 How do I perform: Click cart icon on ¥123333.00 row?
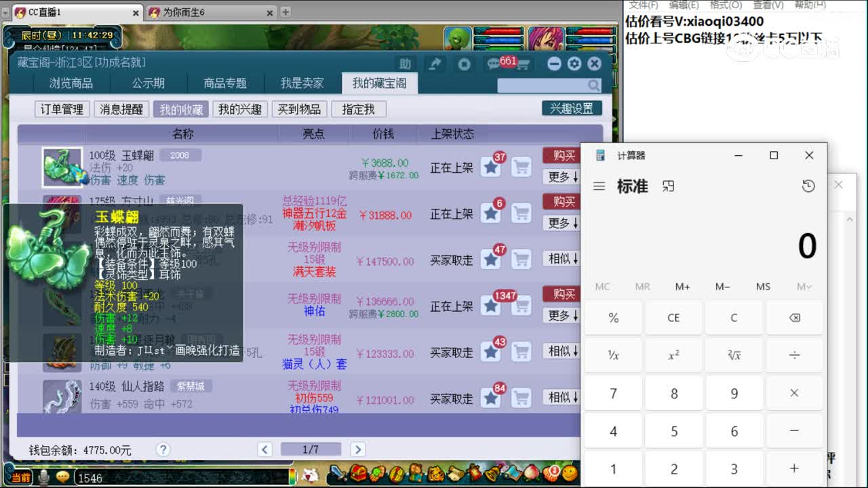click(521, 352)
